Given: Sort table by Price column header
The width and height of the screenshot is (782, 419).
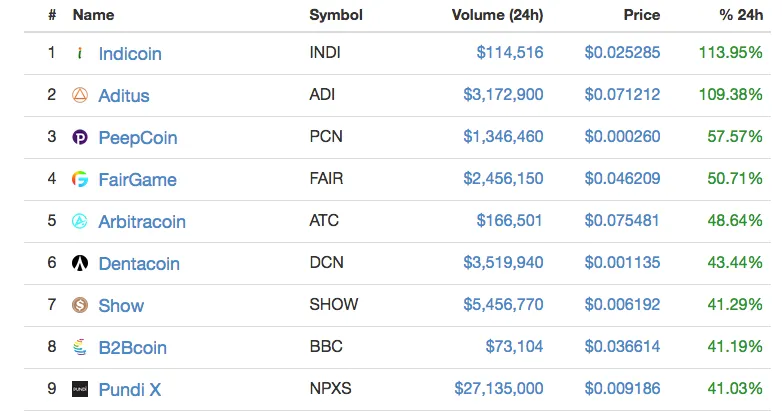Looking at the screenshot, I should (x=641, y=15).
